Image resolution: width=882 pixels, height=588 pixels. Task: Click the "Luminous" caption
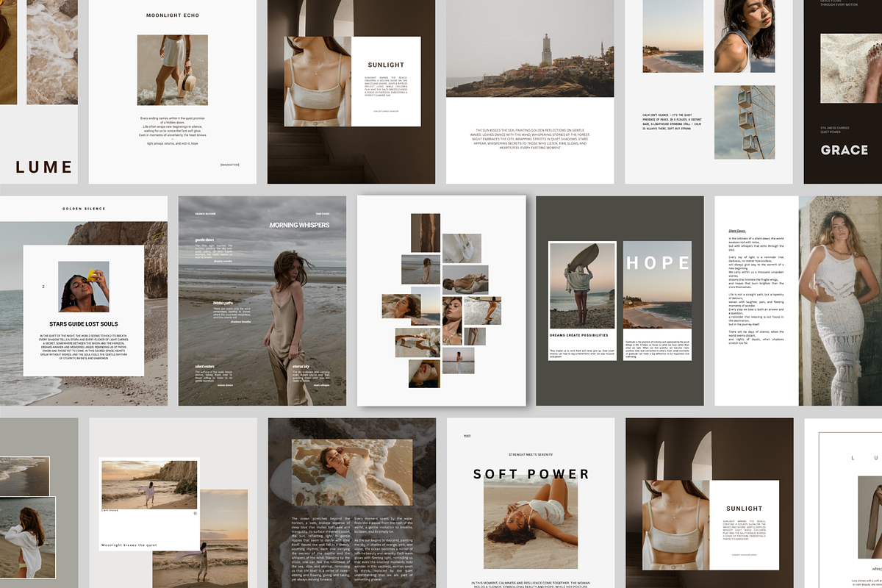coord(110,510)
